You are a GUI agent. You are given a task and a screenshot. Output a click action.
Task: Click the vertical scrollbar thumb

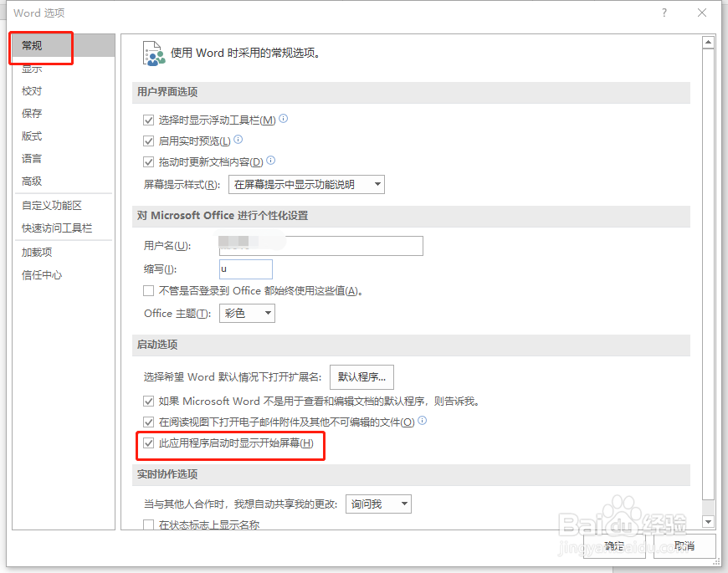coord(708,274)
